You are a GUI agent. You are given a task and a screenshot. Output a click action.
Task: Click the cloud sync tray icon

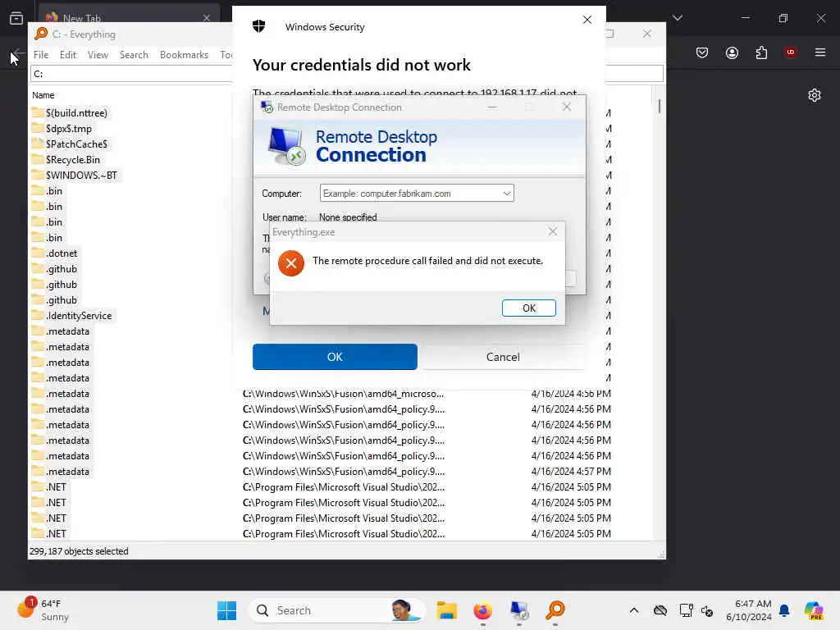click(660, 610)
